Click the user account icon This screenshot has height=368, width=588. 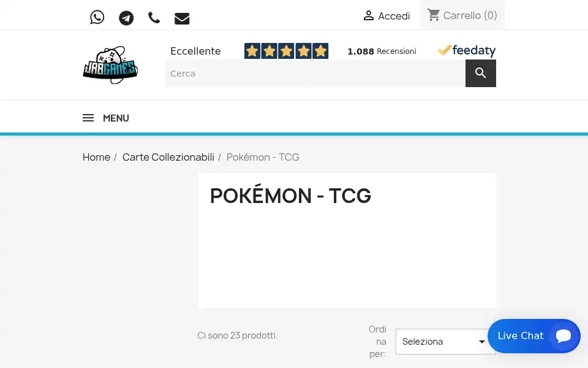pos(369,15)
